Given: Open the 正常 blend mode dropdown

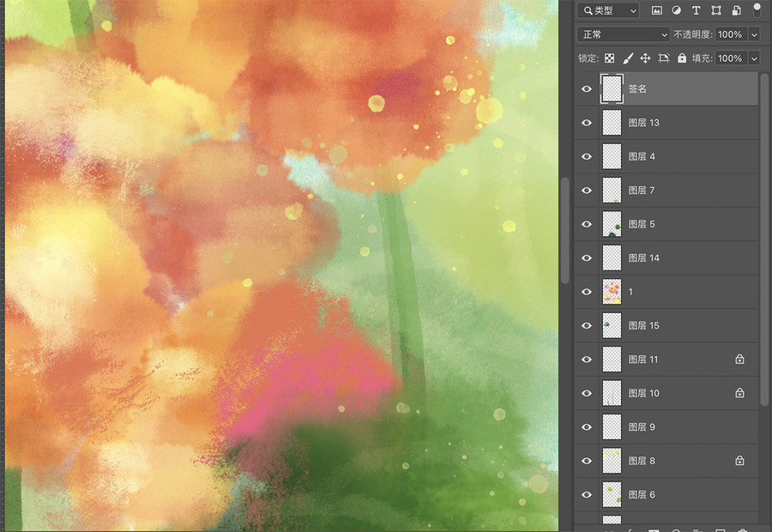Looking at the screenshot, I should pos(624,34).
